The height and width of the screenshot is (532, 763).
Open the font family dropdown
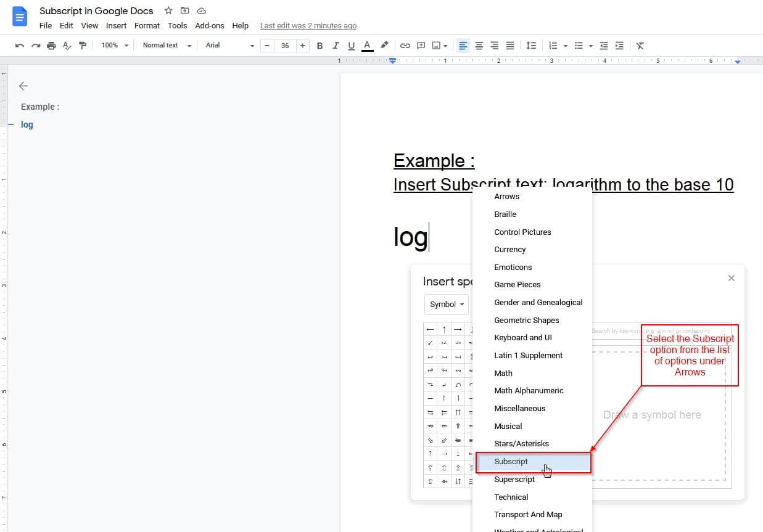point(228,45)
